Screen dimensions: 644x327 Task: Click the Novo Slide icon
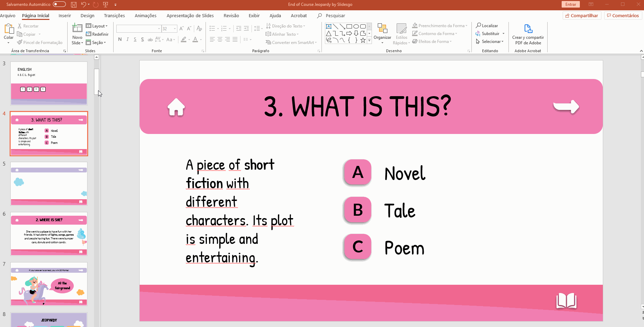(x=77, y=29)
